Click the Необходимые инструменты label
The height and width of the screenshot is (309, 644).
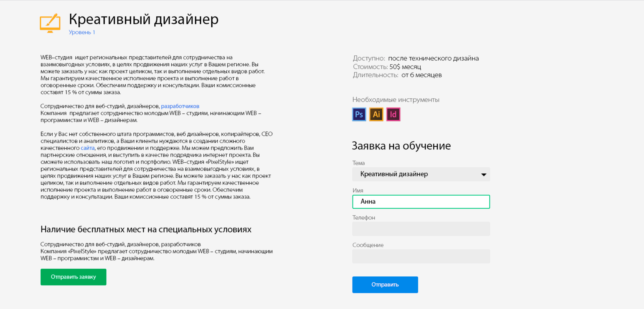pos(395,100)
